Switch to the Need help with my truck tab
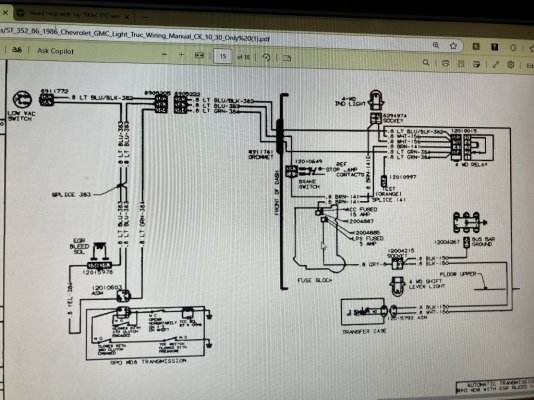This screenshot has width=534, height=400. 73,14
